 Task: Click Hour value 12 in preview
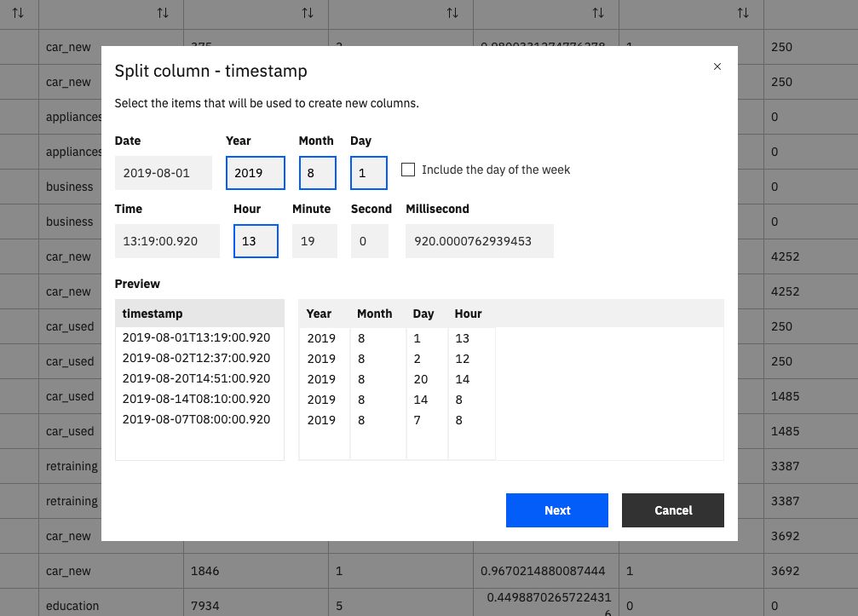tap(462, 359)
